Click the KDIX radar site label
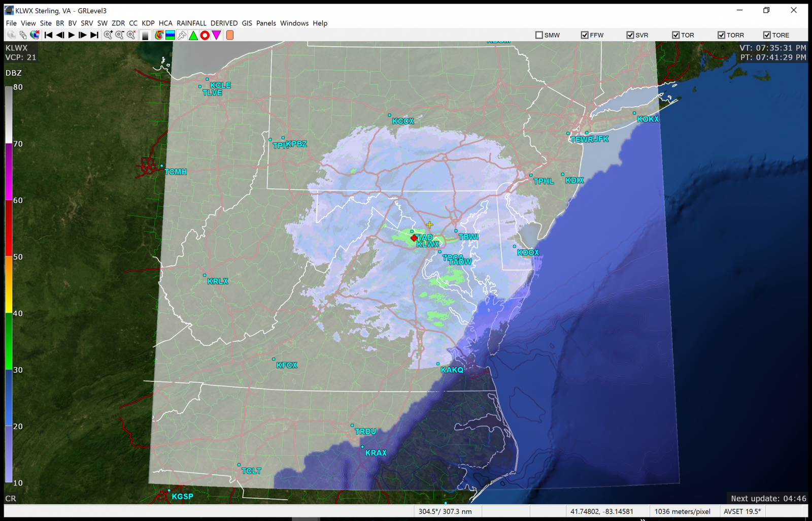 pyautogui.click(x=574, y=180)
